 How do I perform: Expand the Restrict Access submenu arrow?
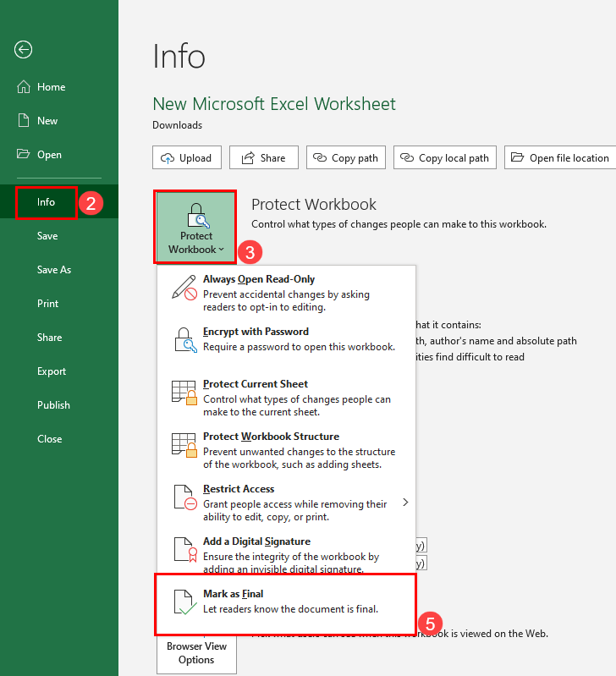(405, 503)
